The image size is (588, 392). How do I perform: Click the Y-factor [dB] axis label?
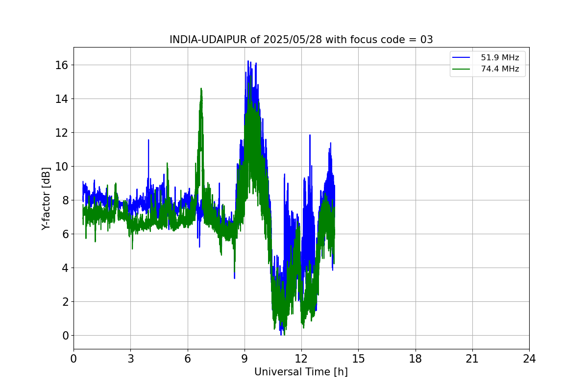(46, 198)
